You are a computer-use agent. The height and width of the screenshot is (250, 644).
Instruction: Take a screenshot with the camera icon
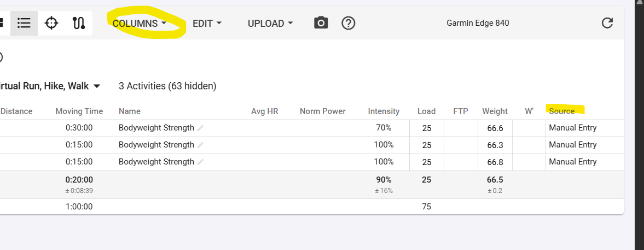321,23
